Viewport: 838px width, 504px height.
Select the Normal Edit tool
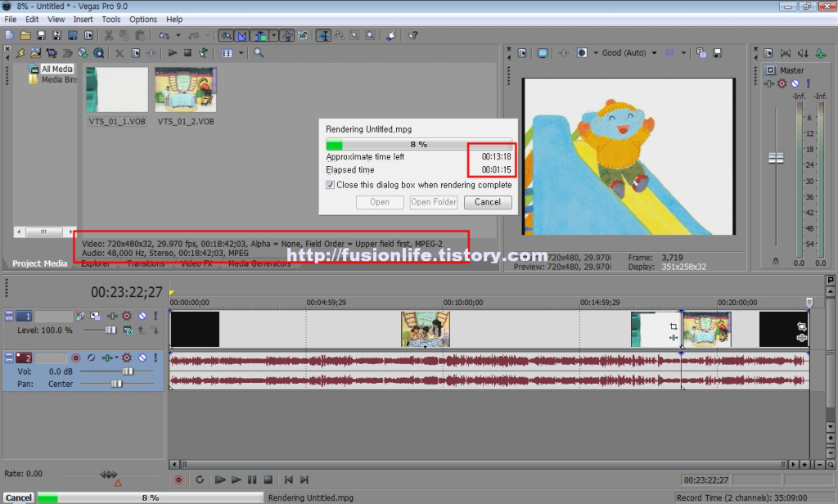323,36
